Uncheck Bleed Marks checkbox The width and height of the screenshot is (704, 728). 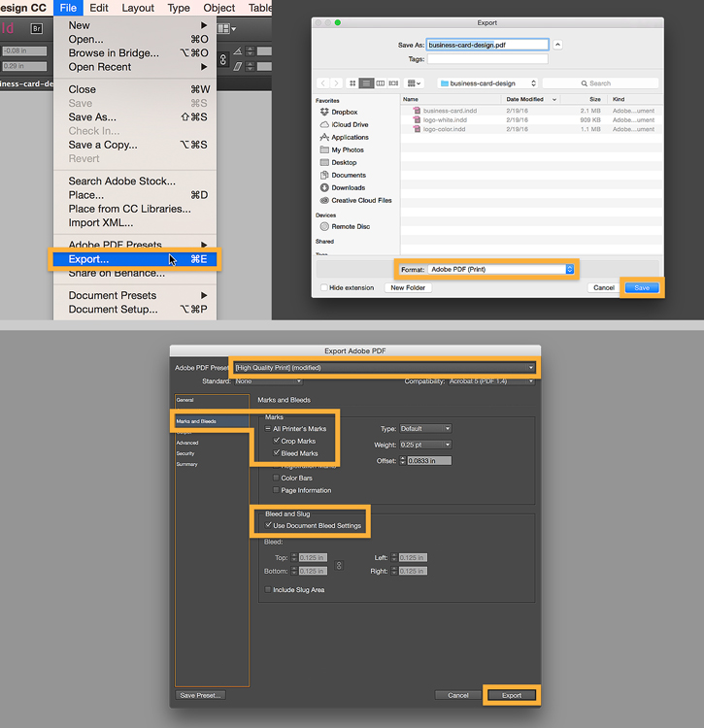pos(277,452)
